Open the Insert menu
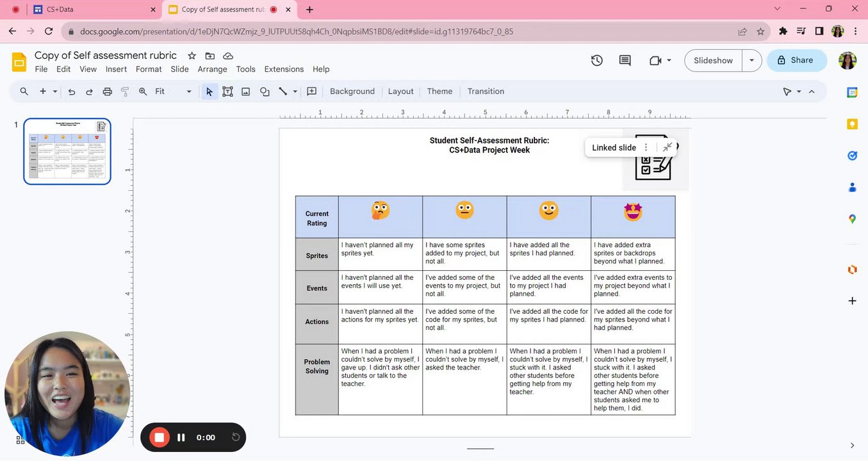 pos(116,69)
